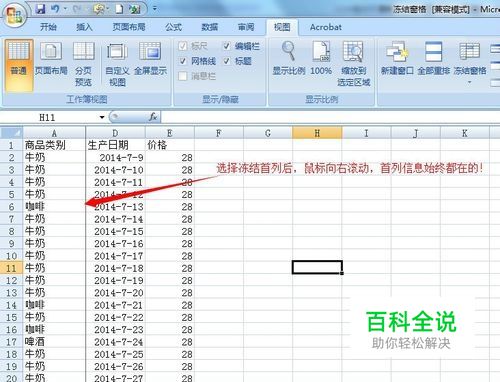The width and height of the screenshot is (500, 382).
Task: Click cell with date 2014-7-24
Action: tap(115, 342)
